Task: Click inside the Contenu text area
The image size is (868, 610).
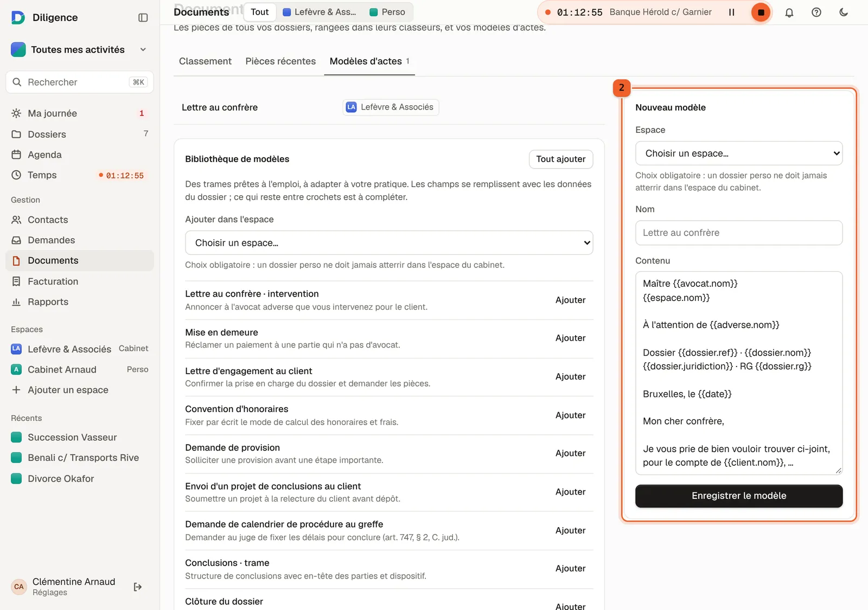Action: click(x=739, y=373)
